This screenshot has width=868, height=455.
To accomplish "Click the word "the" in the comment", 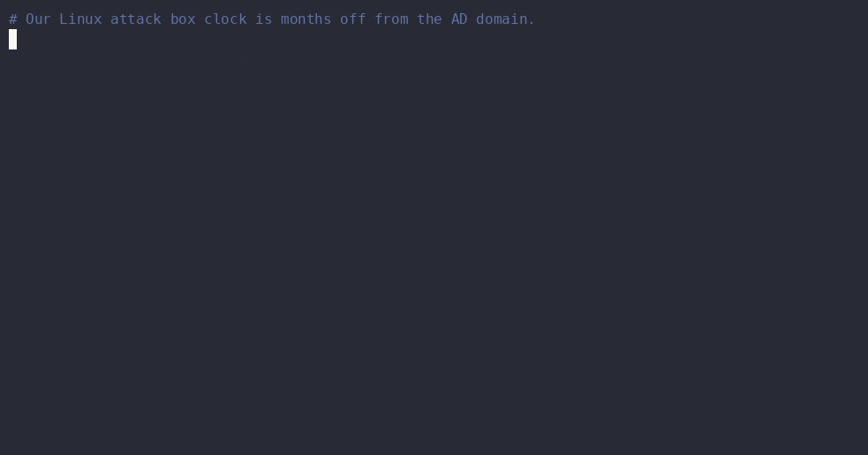I will [429, 19].
